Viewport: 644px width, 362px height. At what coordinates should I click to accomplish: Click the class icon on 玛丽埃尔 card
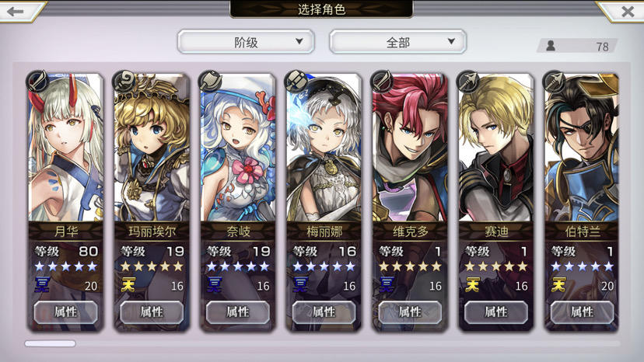point(124,81)
